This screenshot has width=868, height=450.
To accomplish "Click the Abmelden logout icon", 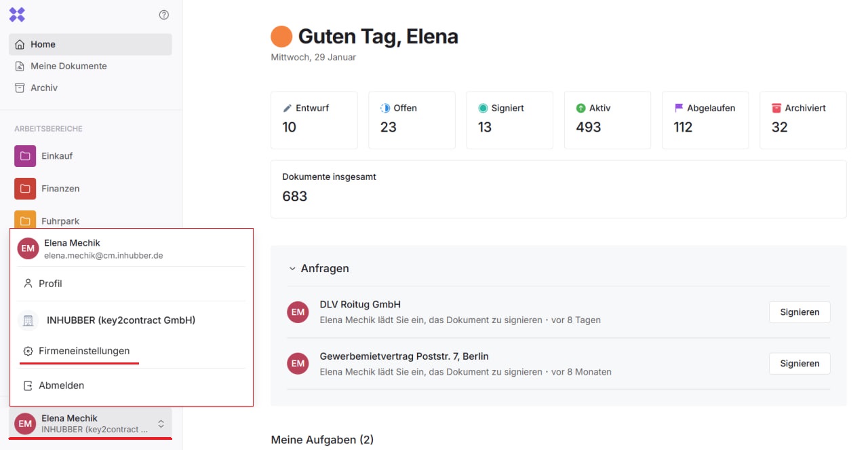I will pyautogui.click(x=28, y=386).
